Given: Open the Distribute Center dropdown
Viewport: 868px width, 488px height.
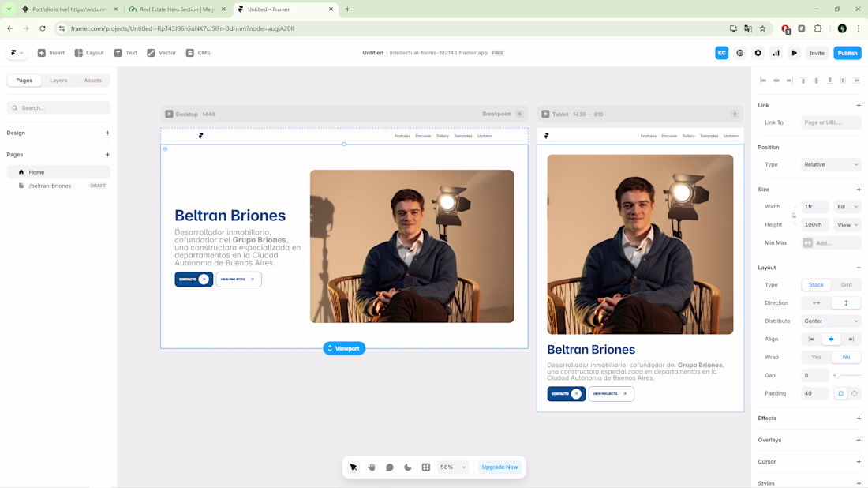Looking at the screenshot, I should click(831, 321).
